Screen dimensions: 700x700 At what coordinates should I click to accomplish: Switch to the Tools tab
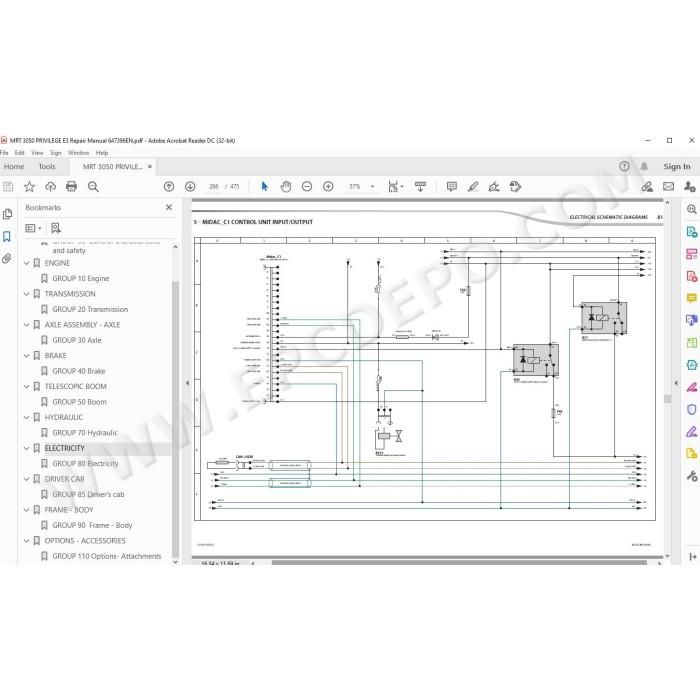(x=47, y=167)
